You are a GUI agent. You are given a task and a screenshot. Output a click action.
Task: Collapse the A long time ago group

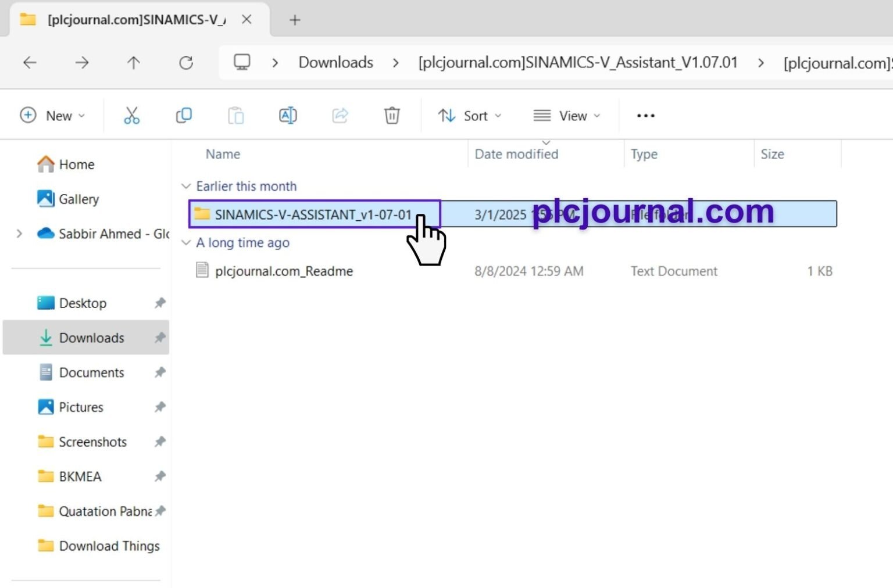tap(186, 243)
